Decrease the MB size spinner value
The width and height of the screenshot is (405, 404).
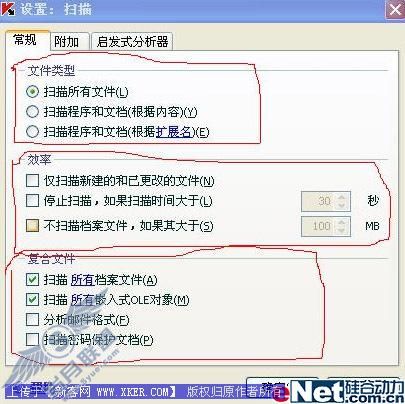[x=342, y=231]
